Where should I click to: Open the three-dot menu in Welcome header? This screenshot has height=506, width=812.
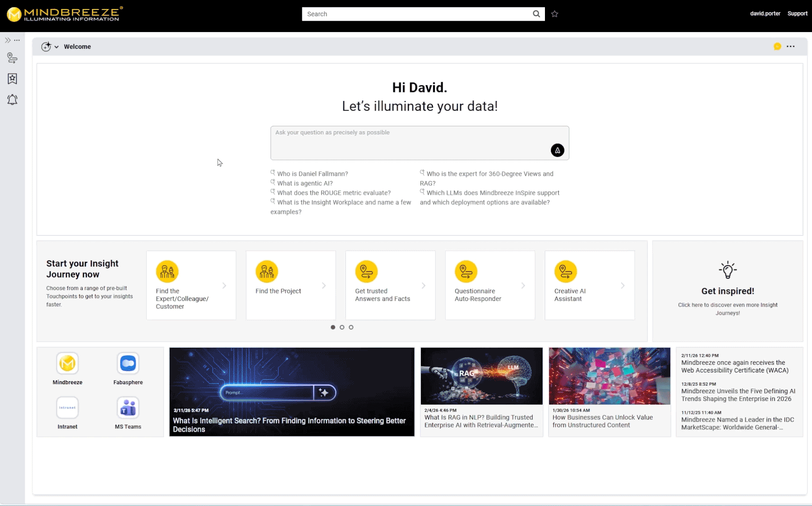[x=790, y=46]
